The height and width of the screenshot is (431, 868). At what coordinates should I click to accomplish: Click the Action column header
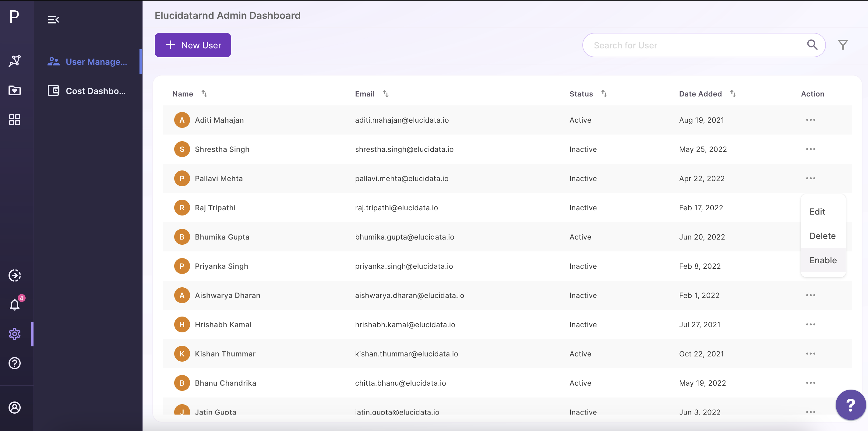click(812, 94)
